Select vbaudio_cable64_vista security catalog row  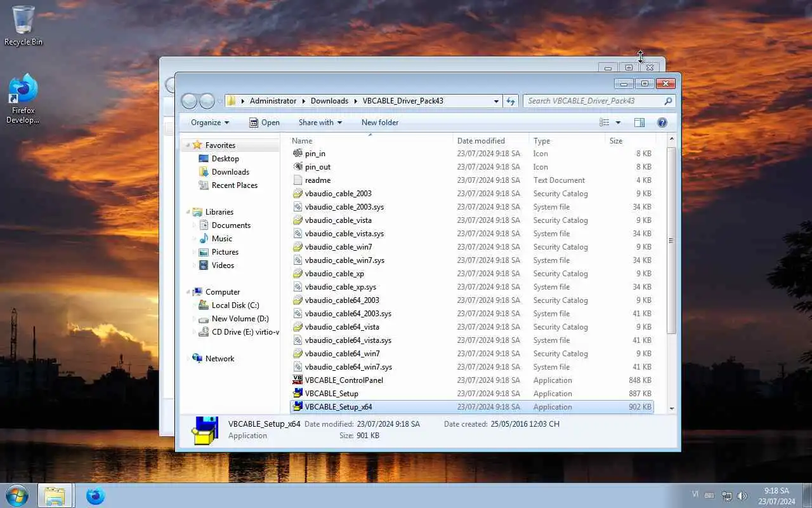click(x=471, y=327)
